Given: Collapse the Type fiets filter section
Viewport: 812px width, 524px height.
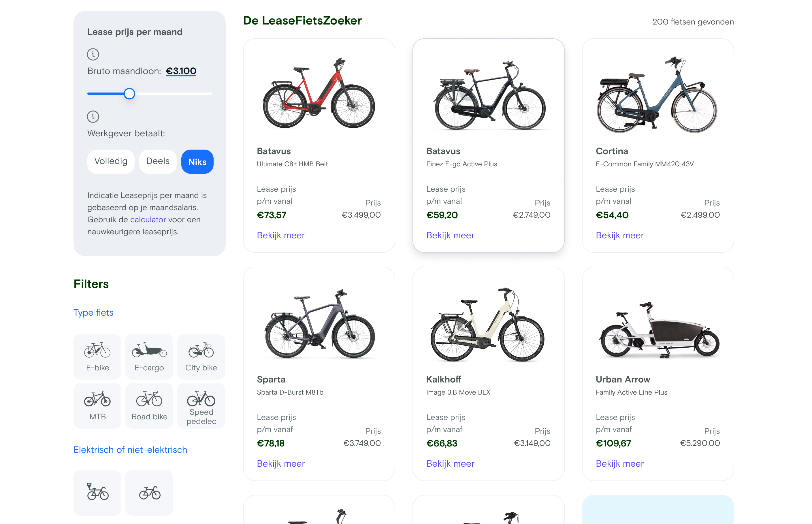Looking at the screenshot, I should click(94, 312).
